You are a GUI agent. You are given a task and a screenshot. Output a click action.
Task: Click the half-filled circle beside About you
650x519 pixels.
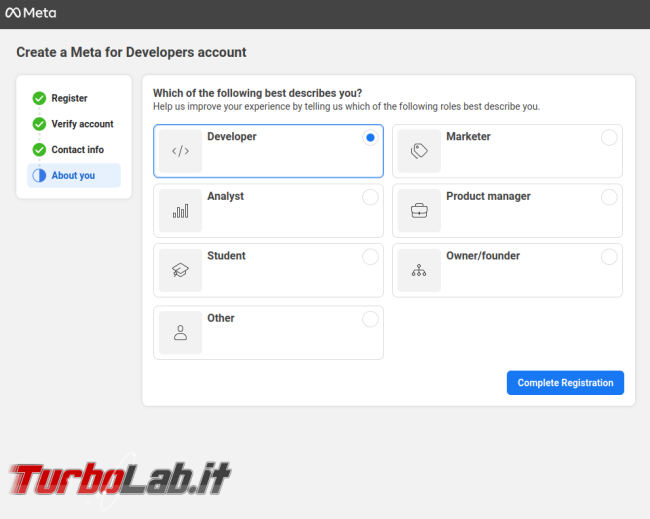coord(39,175)
